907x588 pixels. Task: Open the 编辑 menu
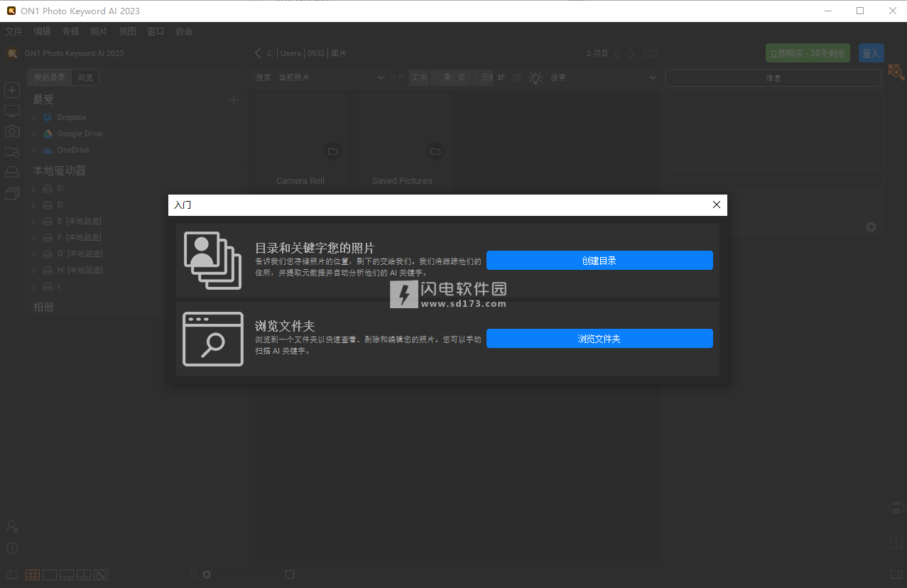pyautogui.click(x=43, y=31)
